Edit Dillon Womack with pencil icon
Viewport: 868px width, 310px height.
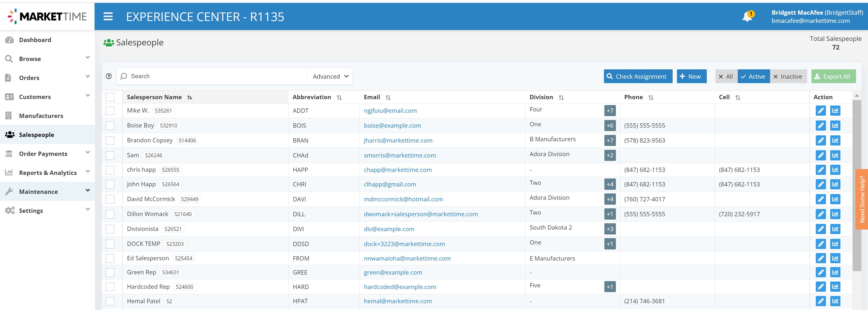point(821,214)
